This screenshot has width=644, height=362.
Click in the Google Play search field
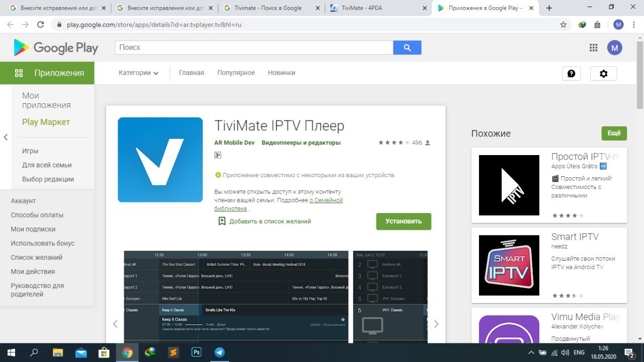(x=254, y=48)
